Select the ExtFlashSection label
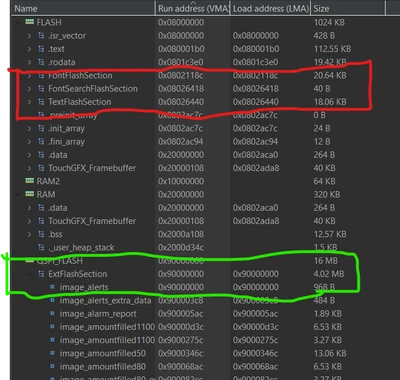This screenshot has width=400, height=380. pos(78,274)
